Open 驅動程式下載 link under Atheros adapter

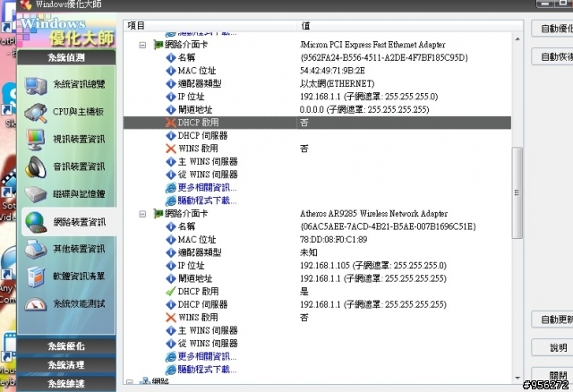207,370
